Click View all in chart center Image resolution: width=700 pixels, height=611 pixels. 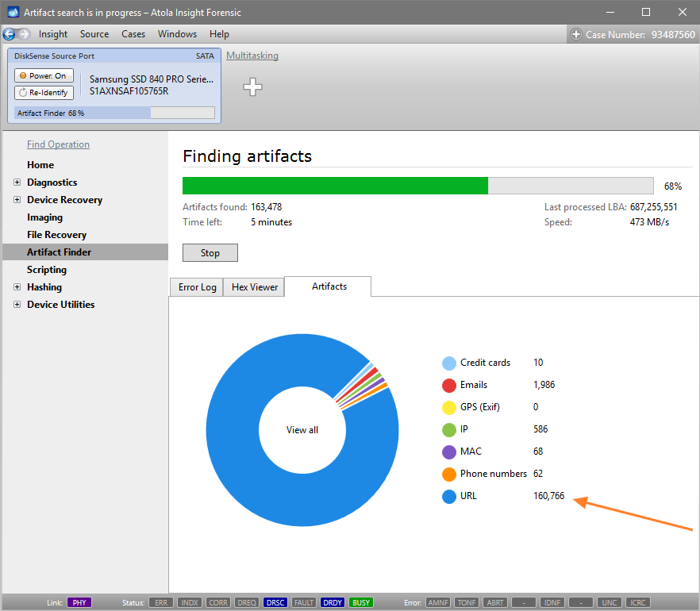click(302, 430)
